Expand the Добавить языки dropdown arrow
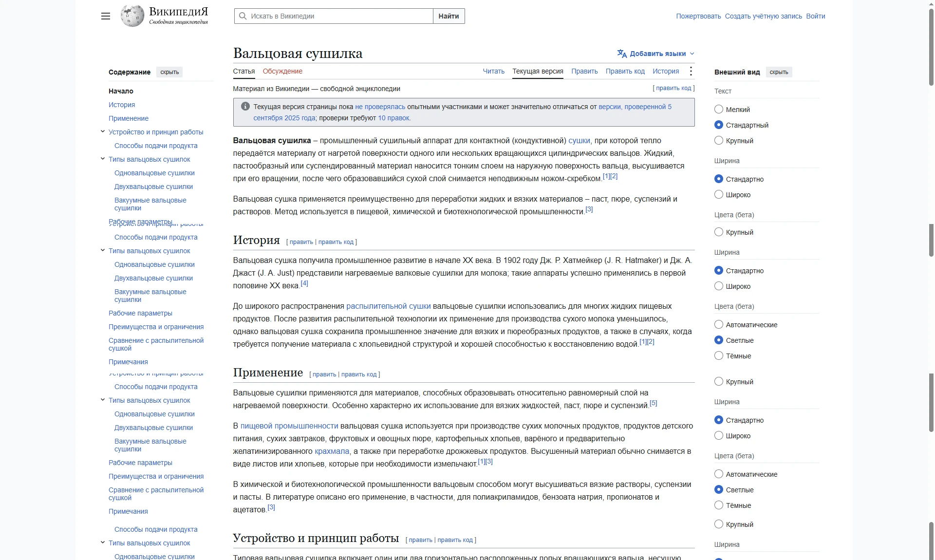 pyautogui.click(x=692, y=54)
